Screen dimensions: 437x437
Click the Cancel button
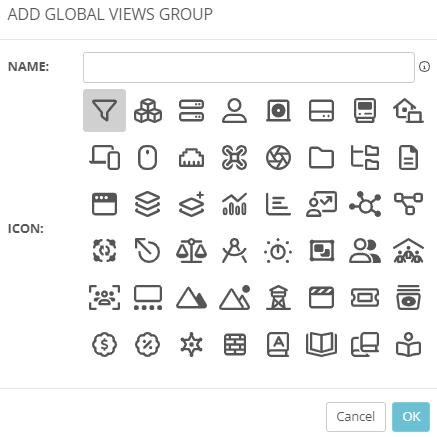click(356, 417)
